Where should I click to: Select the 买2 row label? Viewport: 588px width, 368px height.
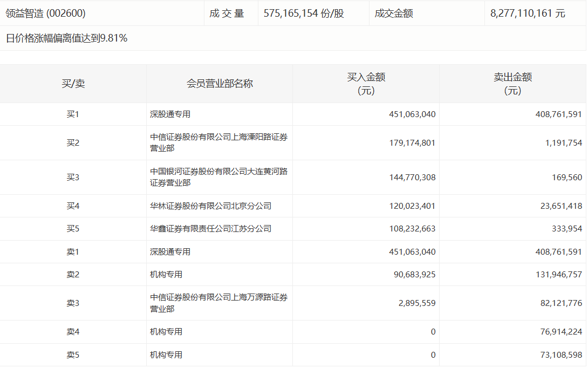73,143
